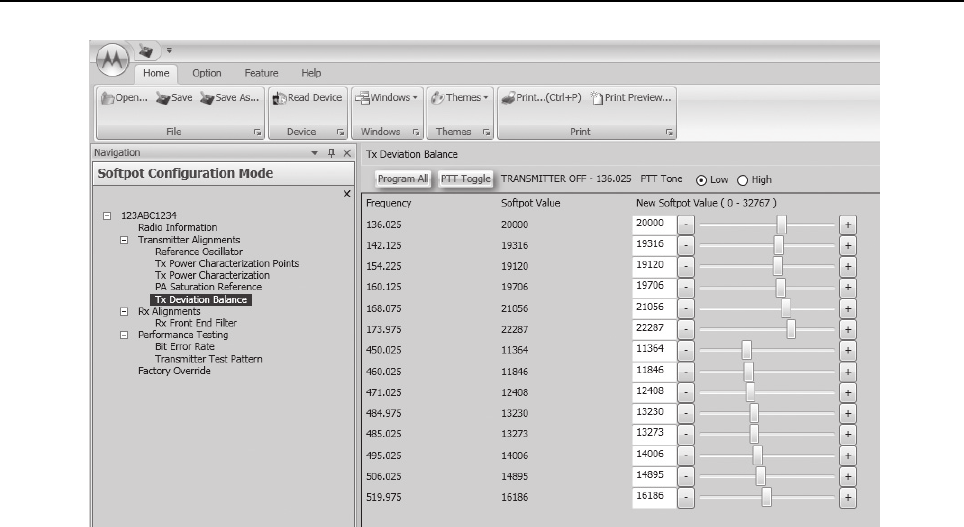The width and height of the screenshot is (964, 527).
Task: Collapse the Performance Testing tree node
Action: coord(124,335)
